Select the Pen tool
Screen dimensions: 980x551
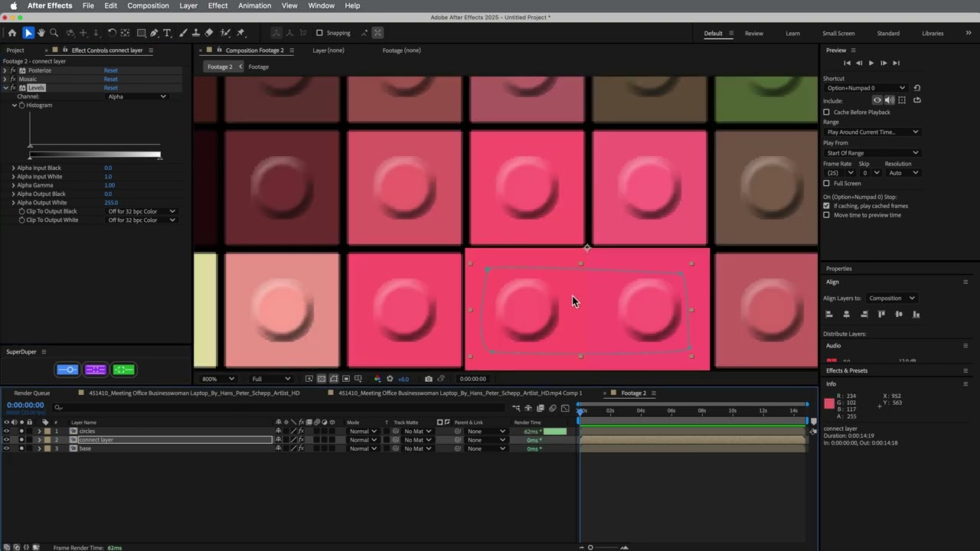pos(154,33)
